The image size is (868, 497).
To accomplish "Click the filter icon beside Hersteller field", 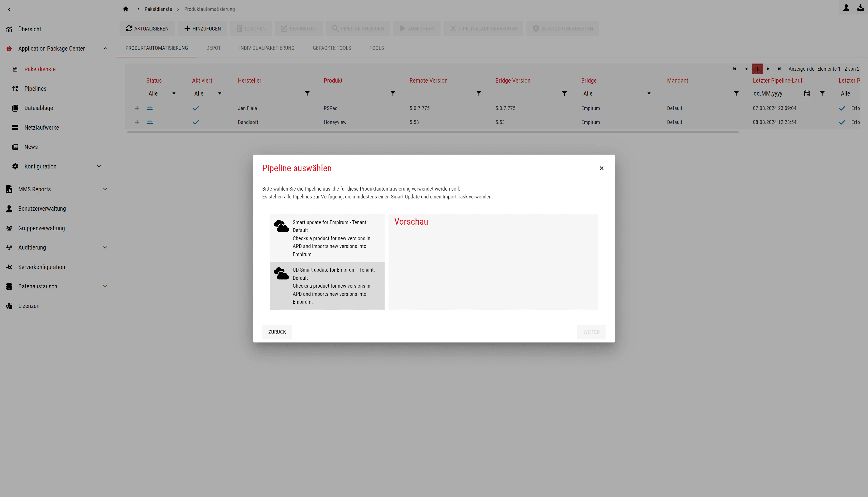I will coord(307,94).
